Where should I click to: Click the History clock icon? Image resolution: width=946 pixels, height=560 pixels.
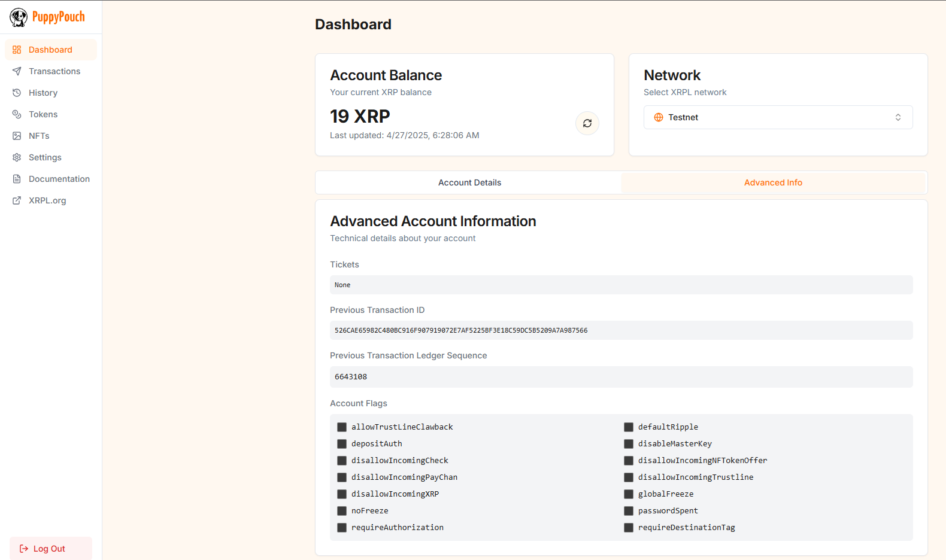[x=17, y=93]
